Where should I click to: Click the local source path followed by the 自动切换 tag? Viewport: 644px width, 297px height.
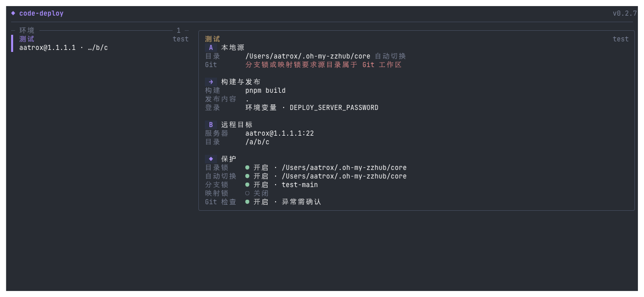click(308, 56)
